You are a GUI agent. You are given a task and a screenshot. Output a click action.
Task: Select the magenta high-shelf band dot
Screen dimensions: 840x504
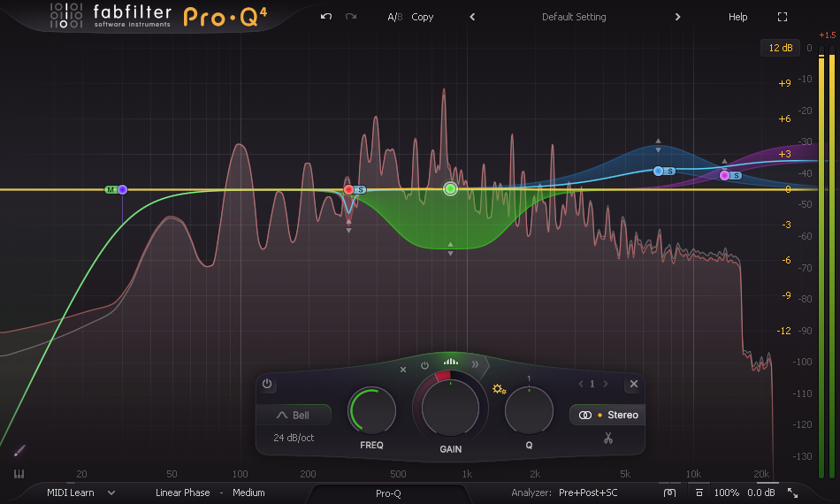click(x=724, y=175)
